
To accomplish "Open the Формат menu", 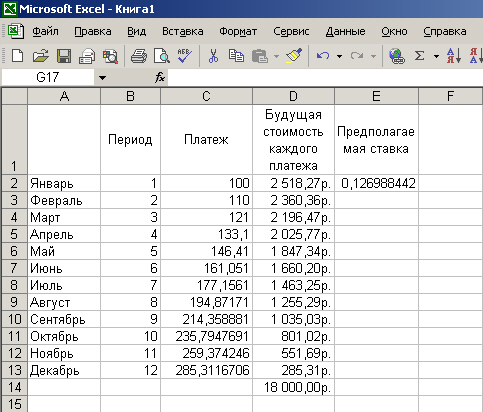I will [238, 31].
